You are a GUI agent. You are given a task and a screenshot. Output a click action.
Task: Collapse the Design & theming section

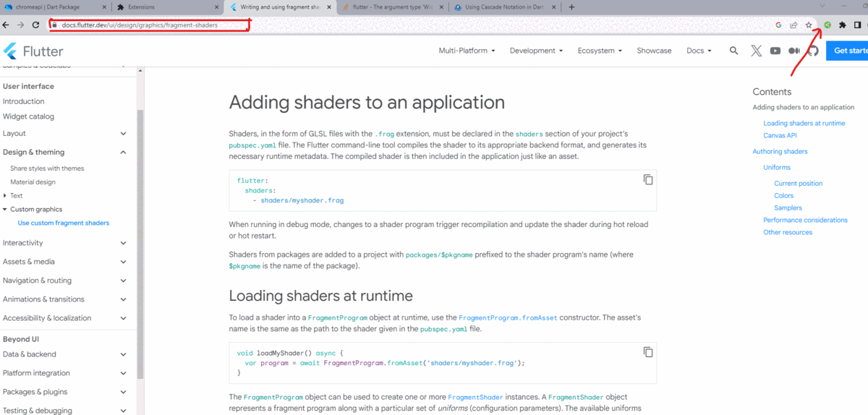123,153
